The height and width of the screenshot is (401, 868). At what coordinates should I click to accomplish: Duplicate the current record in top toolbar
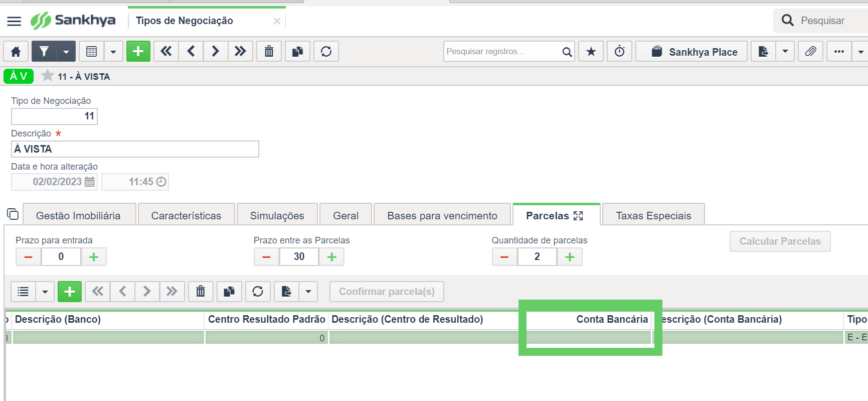click(297, 51)
